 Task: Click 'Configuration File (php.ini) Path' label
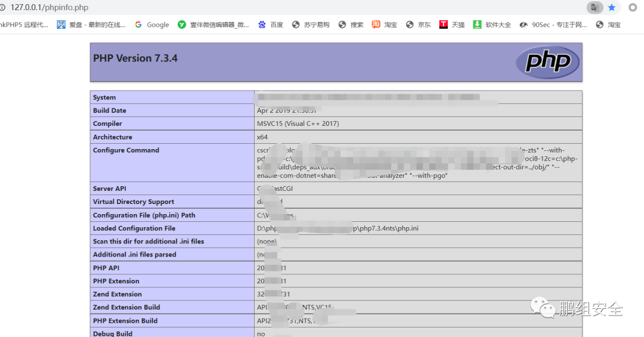(x=144, y=215)
